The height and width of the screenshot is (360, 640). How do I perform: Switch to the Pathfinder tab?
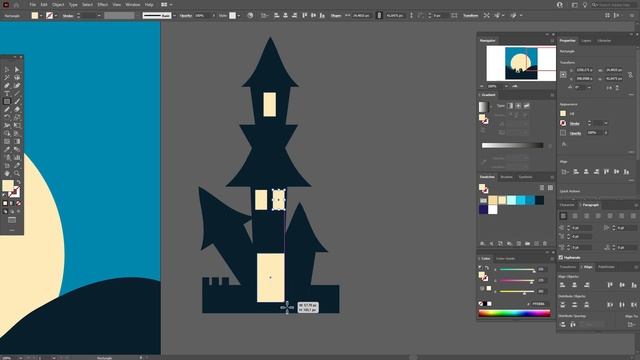click(x=606, y=267)
